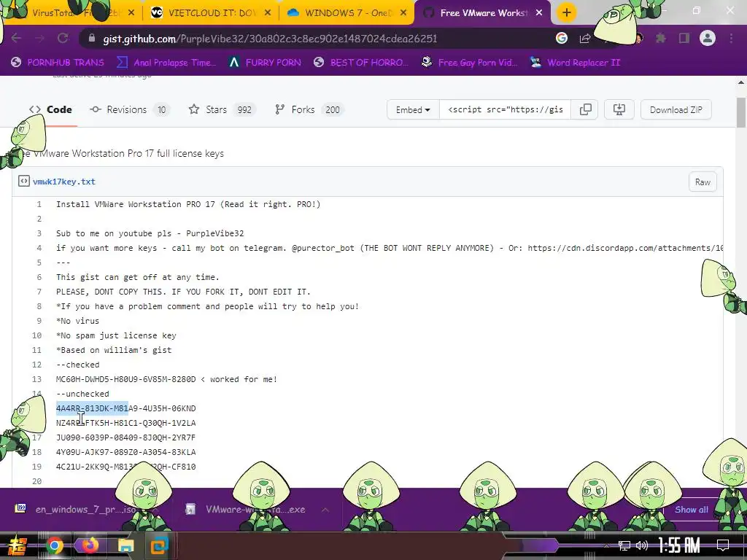Save gist to computer with desktop icon

pyautogui.click(x=619, y=109)
